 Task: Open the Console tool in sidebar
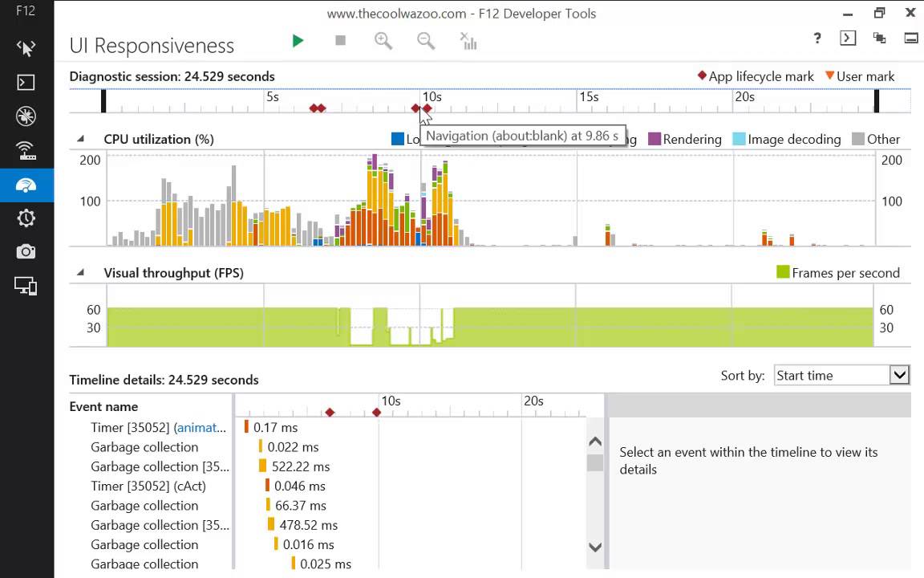26,83
